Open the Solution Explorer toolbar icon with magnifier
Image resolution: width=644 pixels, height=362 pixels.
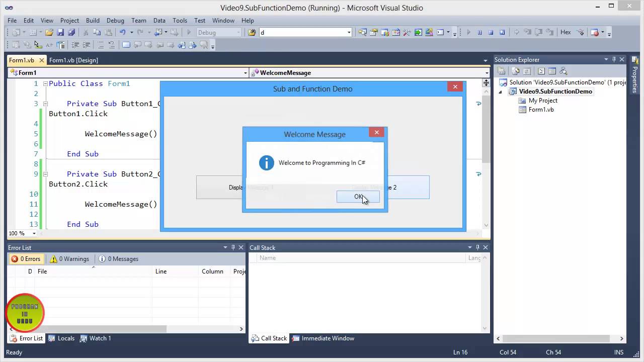tap(362, 32)
